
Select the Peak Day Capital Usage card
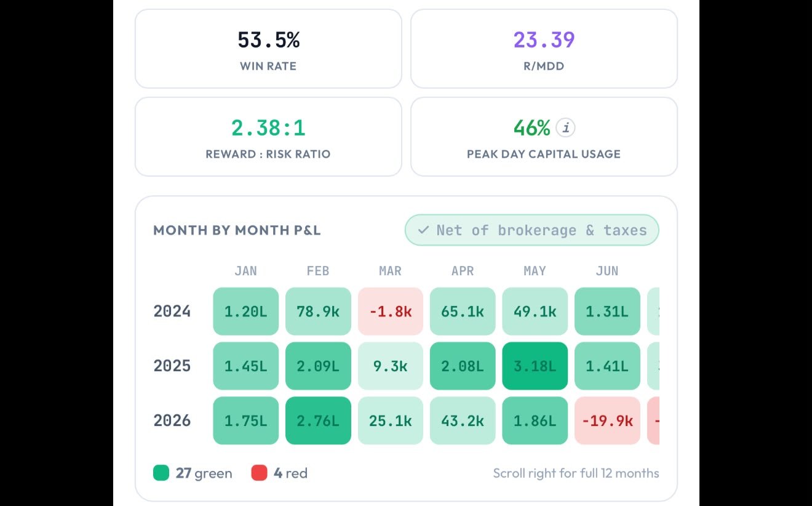click(x=544, y=137)
